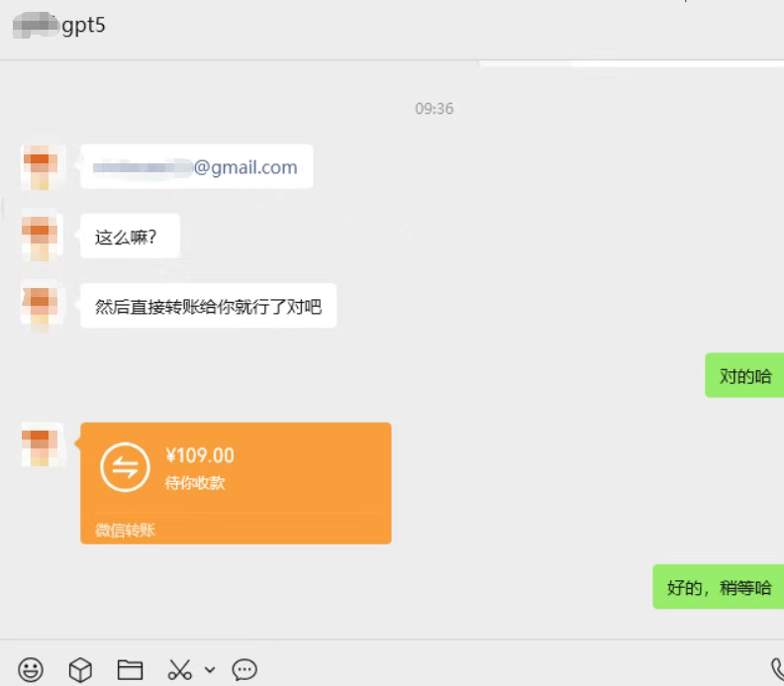Click the 微信转账 label on transfer card
This screenshot has height=686, width=784.
[x=126, y=530]
